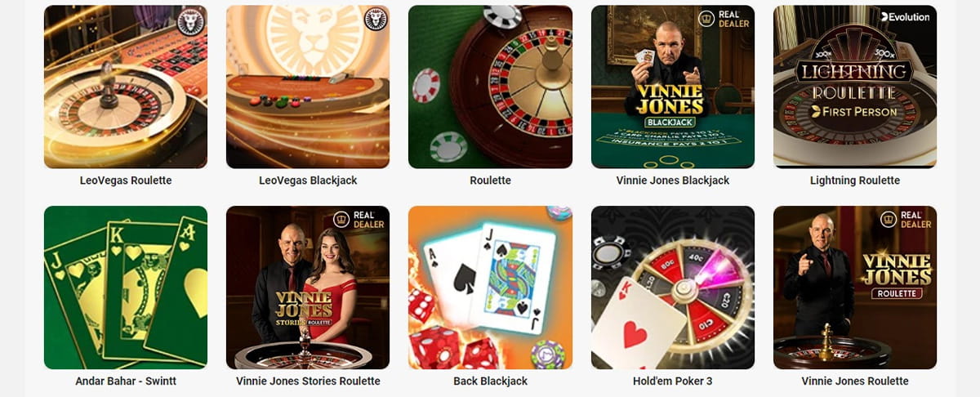The image size is (980, 397).
Task: Click Real Dealer badge on Vinnie Jones Roulette
Action: (x=906, y=219)
